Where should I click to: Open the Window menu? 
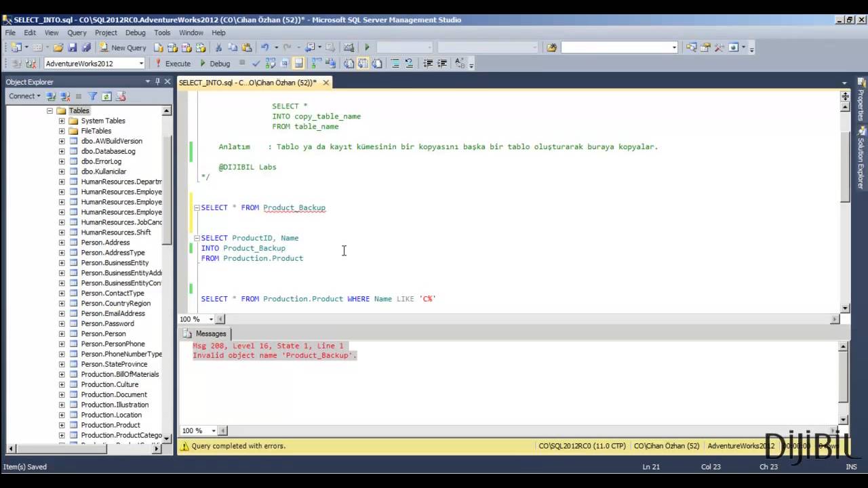point(191,33)
